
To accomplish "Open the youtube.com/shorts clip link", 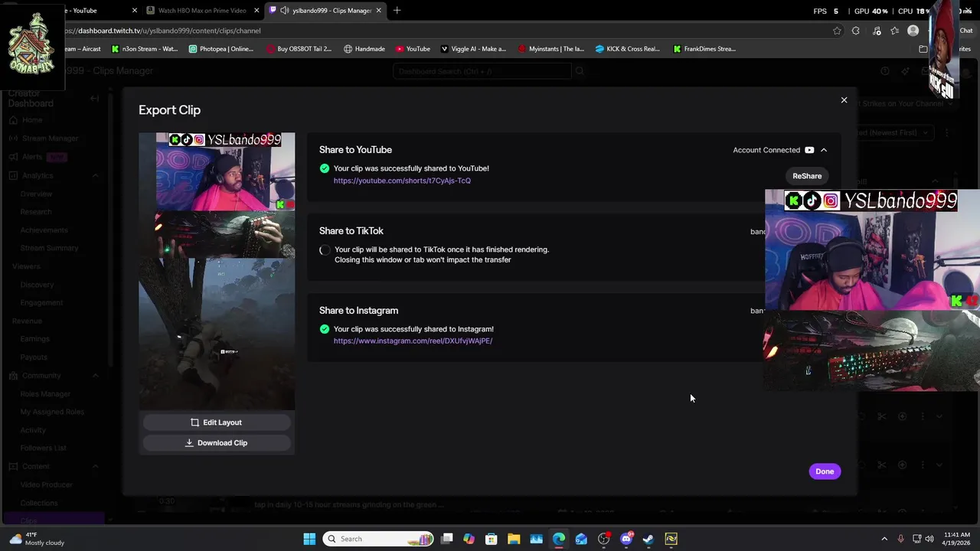I will [402, 181].
